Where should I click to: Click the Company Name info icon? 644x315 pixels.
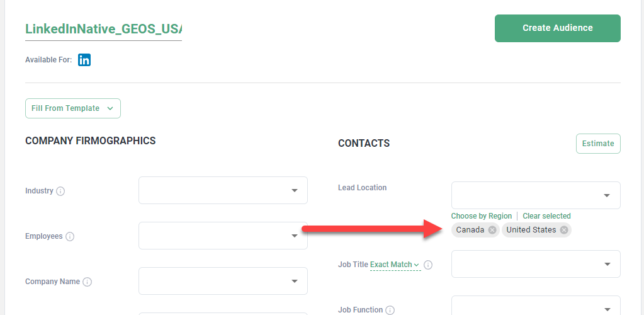(x=87, y=282)
